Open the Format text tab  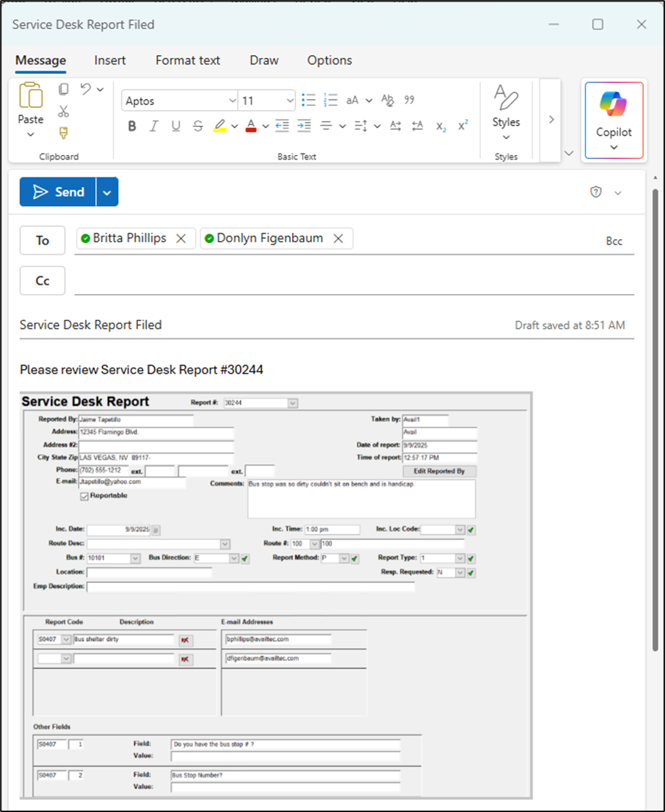(x=187, y=60)
